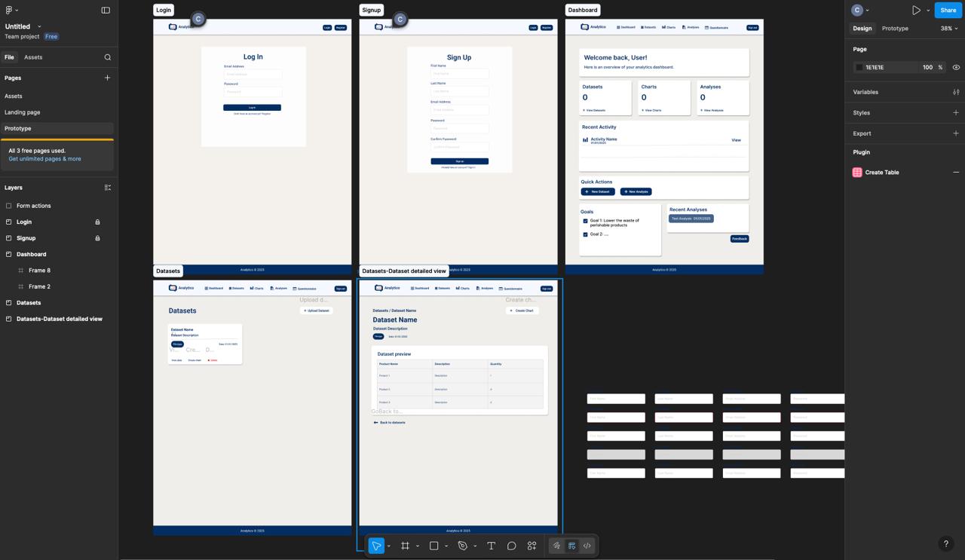Switch to Dev Mode code icon

tap(587, 546)
